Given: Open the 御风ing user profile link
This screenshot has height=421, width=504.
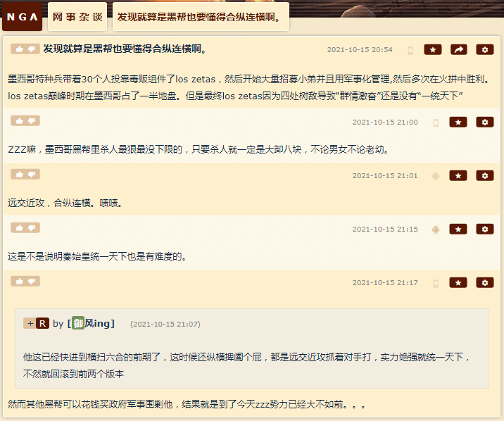Looking at the screenshot, I should pos(92,323).
